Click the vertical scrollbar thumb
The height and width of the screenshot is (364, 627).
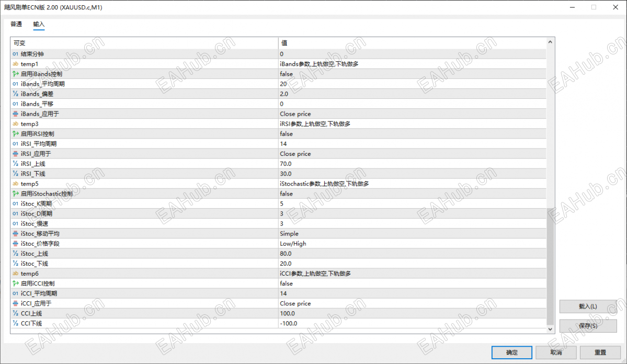click(x=550, y=266)
